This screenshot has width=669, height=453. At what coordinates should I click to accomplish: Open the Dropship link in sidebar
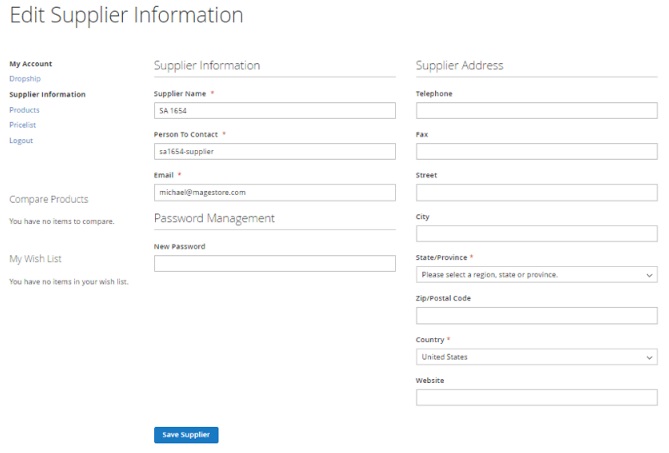pyautogui.click(x=25, y=78)
